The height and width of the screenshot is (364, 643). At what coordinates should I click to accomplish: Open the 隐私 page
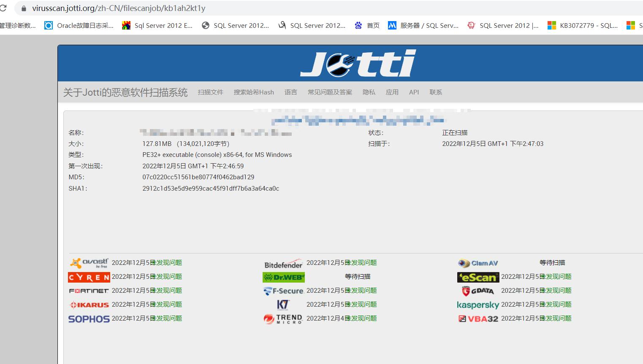tap(369, 92)
